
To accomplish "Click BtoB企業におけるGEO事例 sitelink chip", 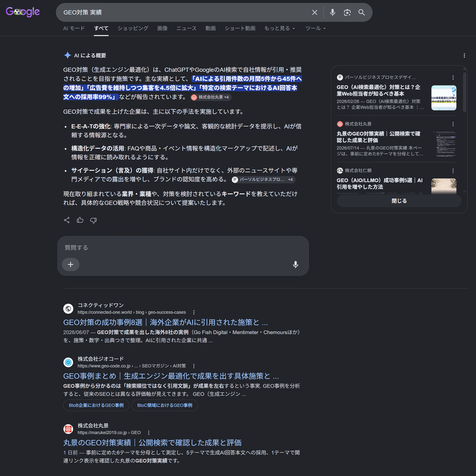I will tap(96, 405).
